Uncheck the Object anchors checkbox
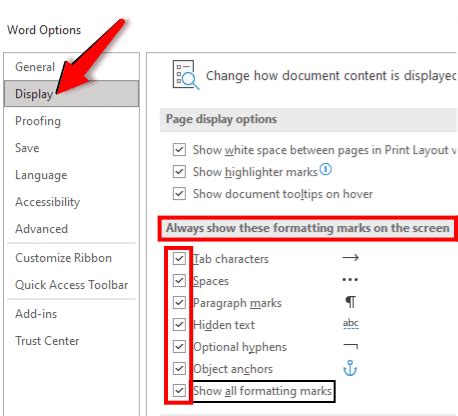This screenshot has width=458, height=416. click(179, 368)
